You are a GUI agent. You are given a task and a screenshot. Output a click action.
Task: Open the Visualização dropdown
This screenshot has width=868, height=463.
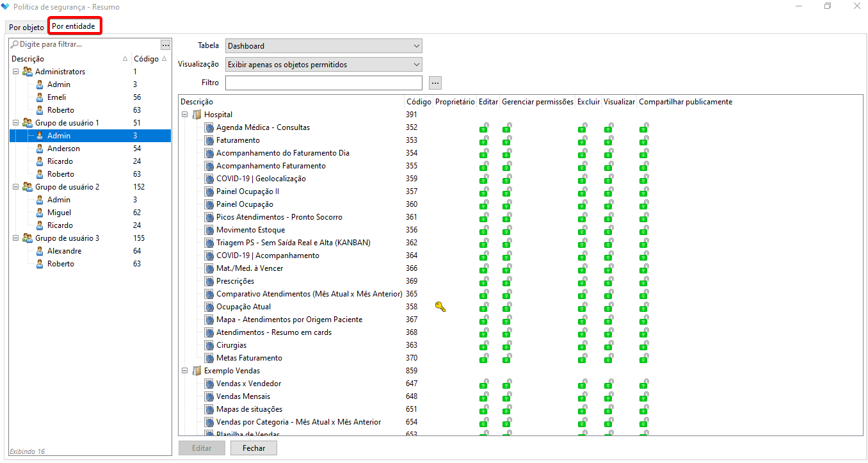(x=323, y=65)
